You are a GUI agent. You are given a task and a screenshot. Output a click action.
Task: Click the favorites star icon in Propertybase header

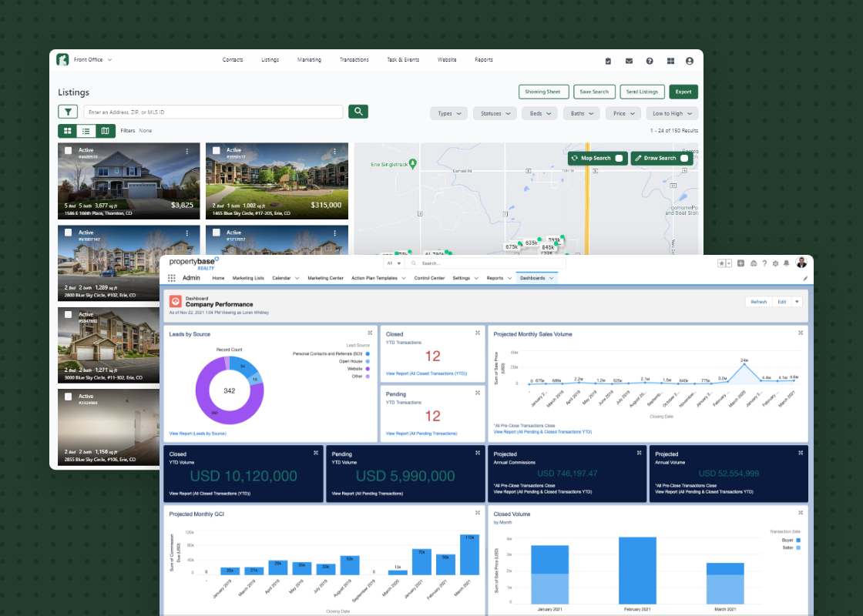721,263
